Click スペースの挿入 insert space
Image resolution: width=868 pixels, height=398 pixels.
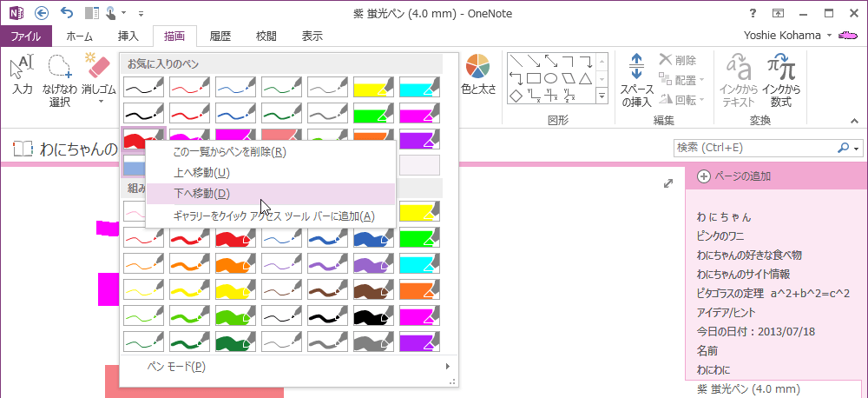point(636,80)
